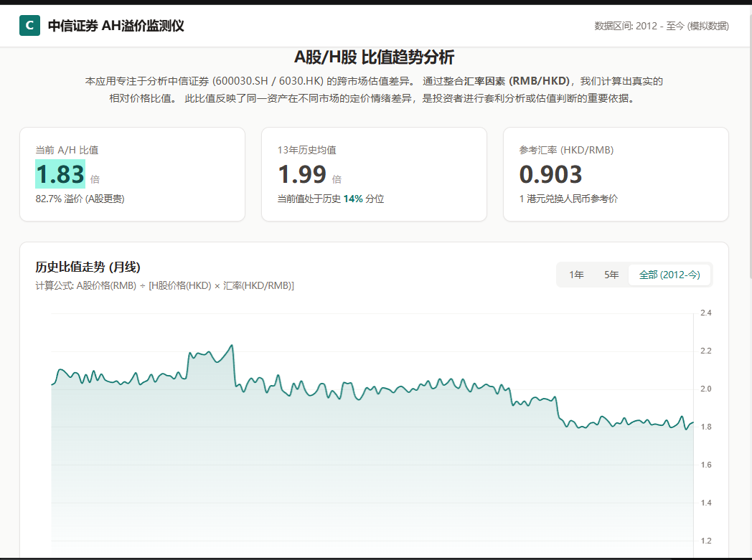
Task: Click the bold RMB/HKD text in description
Action: 539,81
